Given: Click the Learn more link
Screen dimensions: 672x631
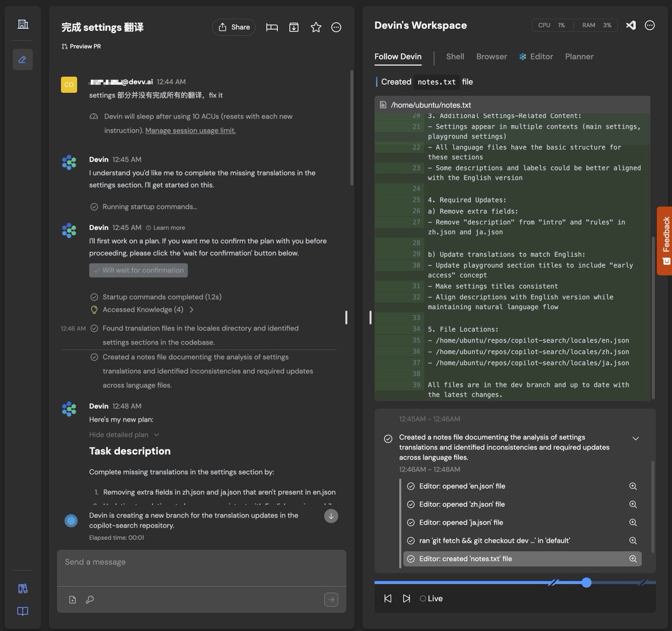Looking at the screenshot, I should 165,228.
